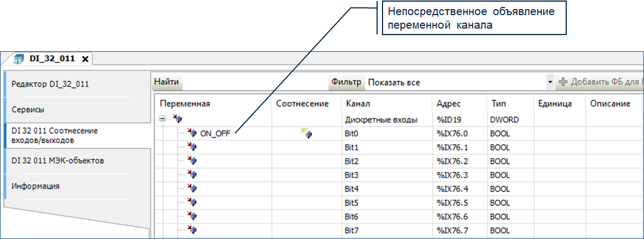Image resolution: width=644 pixels, height=239 pixels.
Task: Click the Адрес column header
Action: pos(448,103)
